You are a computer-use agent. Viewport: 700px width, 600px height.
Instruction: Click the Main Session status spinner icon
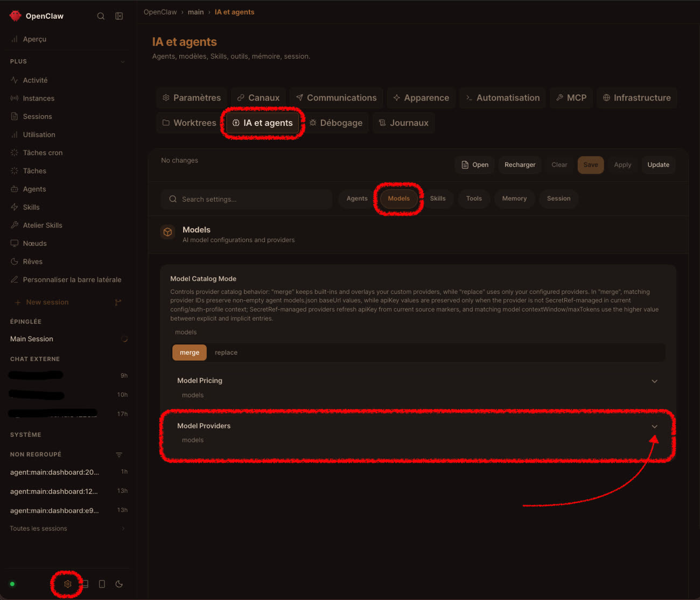click(124, 339)
